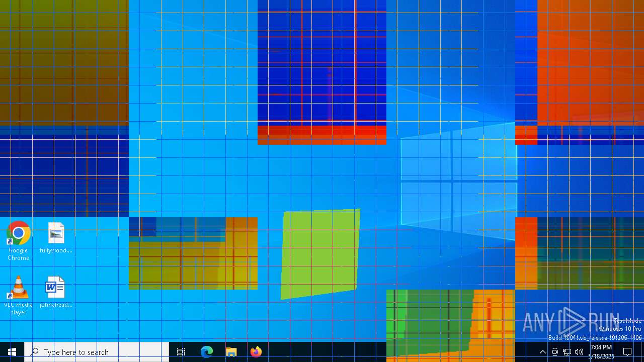Open the volume speaker tray icon

coord(579,352)
